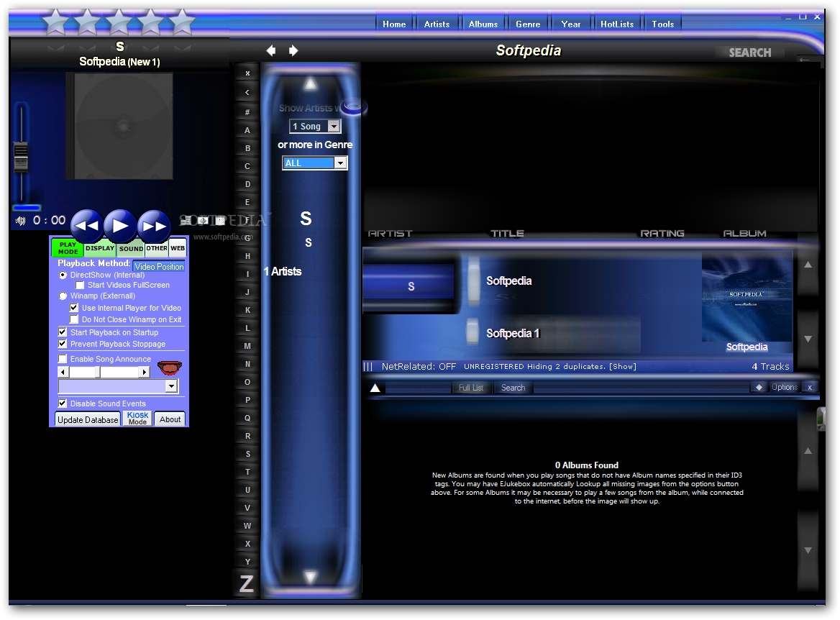This screenshot has height=620, width=840.
Task: Select the # entry in alphabet bar
Action: click(x=247, y=112)
